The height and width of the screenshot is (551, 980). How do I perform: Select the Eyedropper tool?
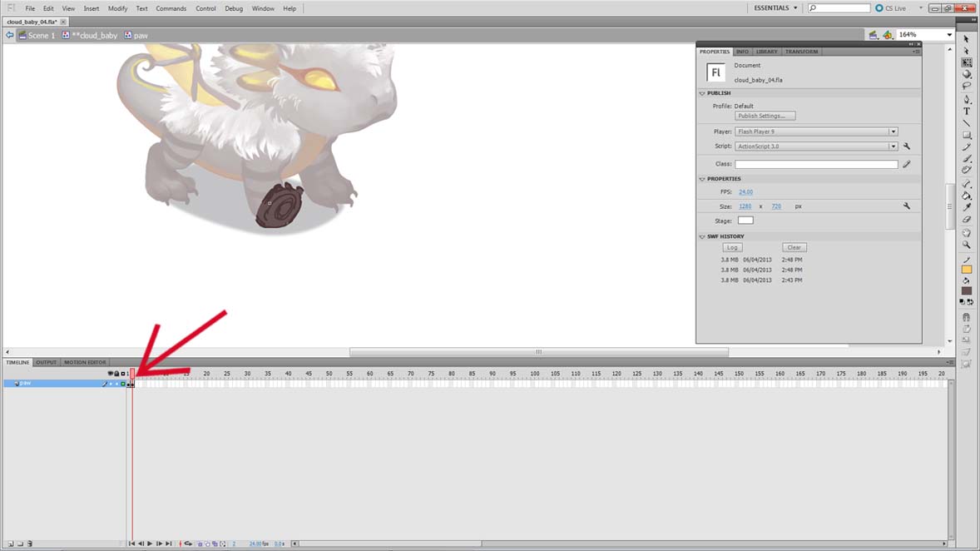tap(966, 207)
